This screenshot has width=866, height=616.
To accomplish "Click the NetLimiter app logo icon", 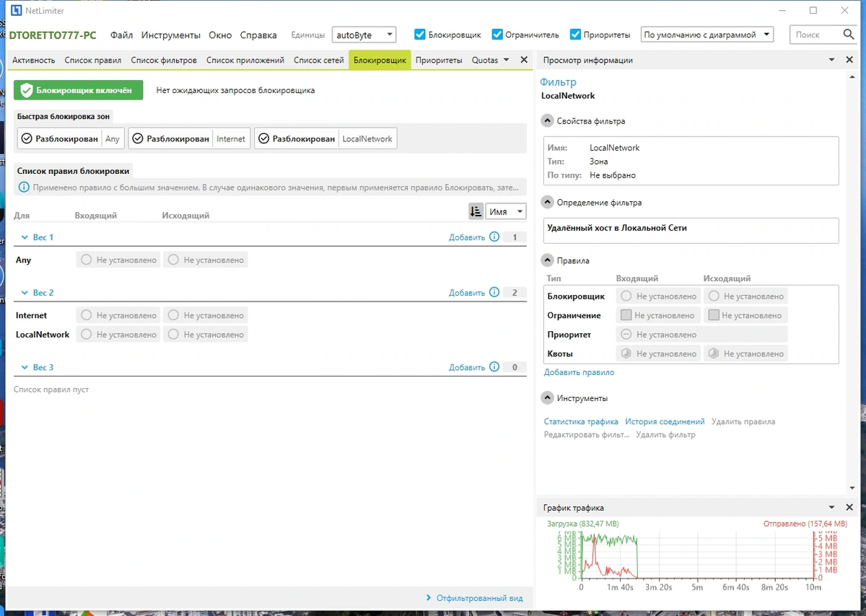I will (17, 11).
